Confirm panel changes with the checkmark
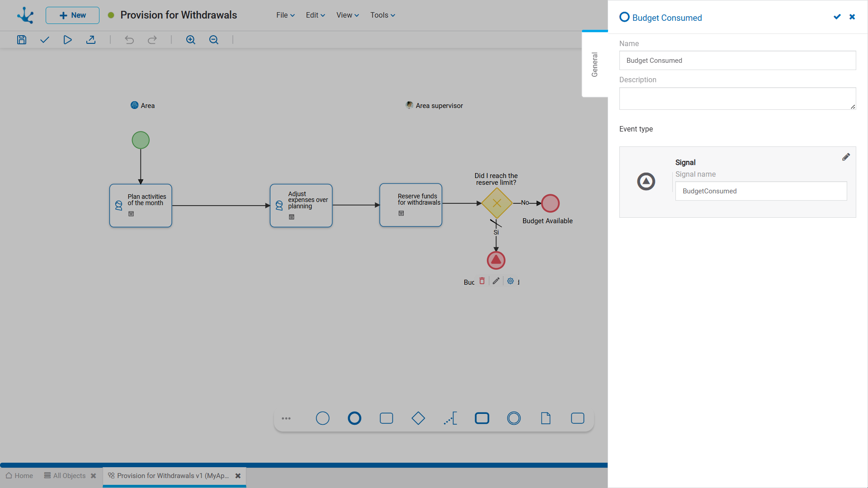 coord(837,17)
